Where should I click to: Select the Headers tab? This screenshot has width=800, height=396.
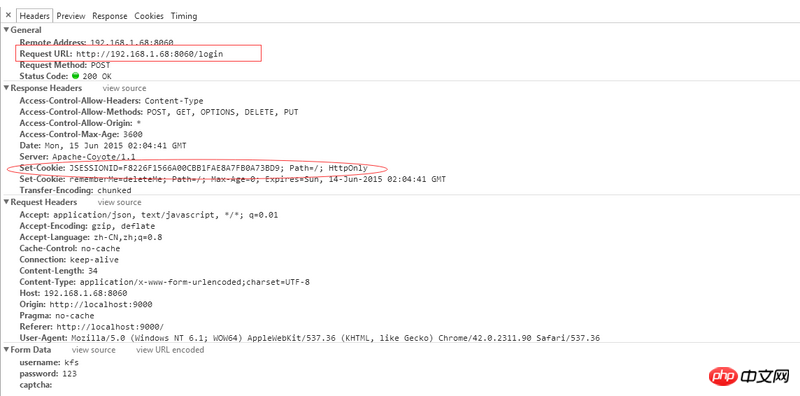click(x=34, y=16)
